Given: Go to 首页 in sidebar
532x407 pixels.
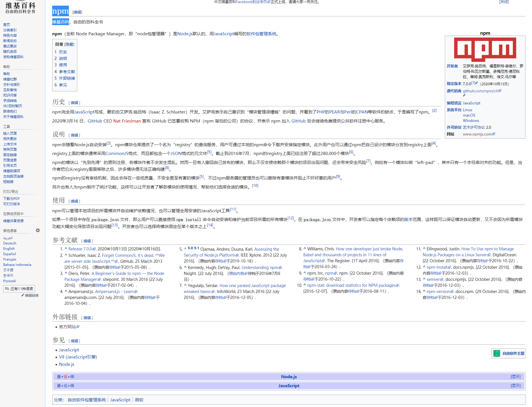Looking at the screenshot, I should pyautogui.click(x=6, y=25).
